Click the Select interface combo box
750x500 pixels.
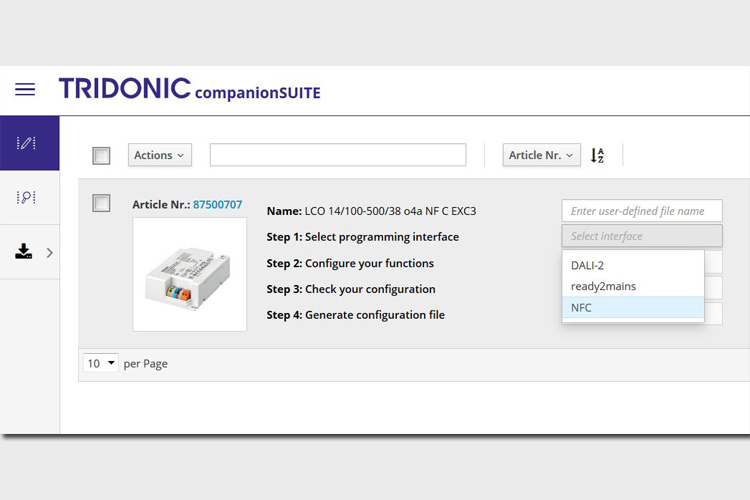pyautogui.click(x=642, y=236)
